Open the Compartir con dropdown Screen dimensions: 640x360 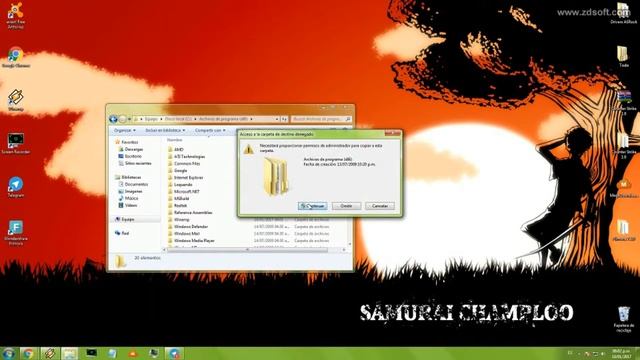tap(210, 130)
